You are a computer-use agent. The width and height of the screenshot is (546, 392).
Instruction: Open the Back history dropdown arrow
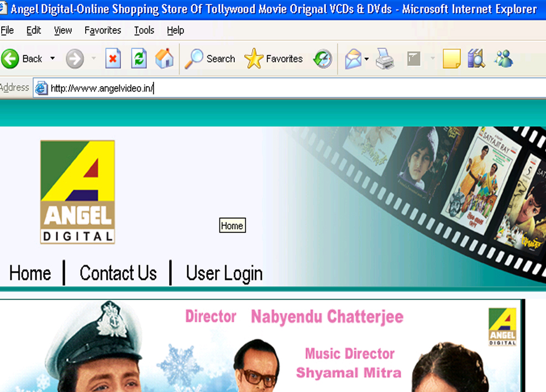tap(53, 59)
